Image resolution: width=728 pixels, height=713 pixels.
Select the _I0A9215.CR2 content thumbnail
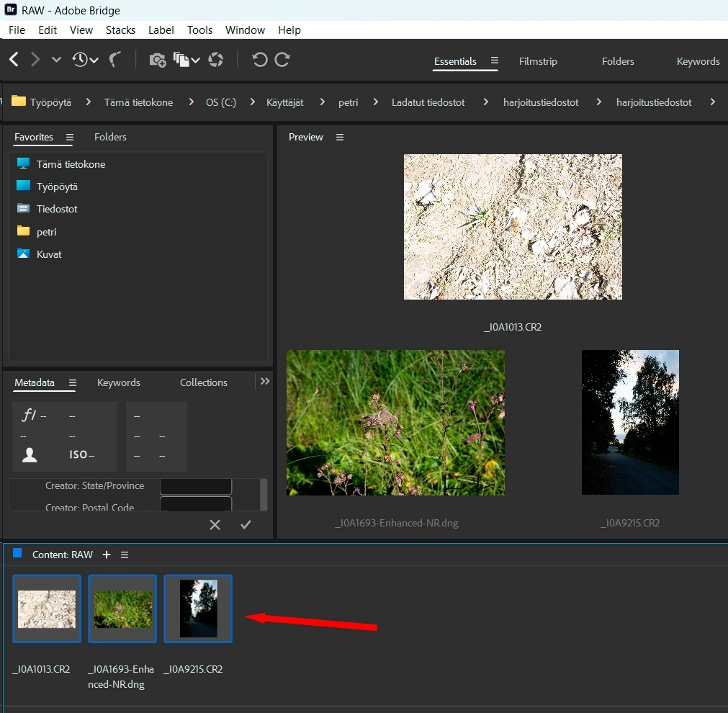click(x=198, y=609)
